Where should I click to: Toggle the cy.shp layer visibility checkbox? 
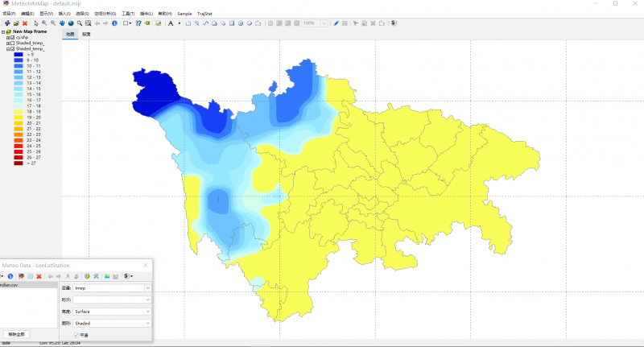click(x=12, y=38)
